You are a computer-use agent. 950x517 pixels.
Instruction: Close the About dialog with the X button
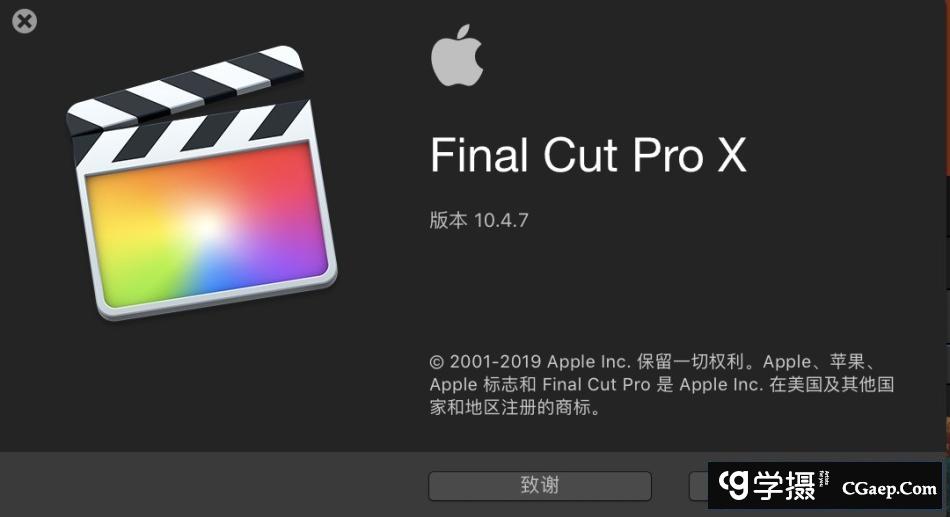pos(24,21)
